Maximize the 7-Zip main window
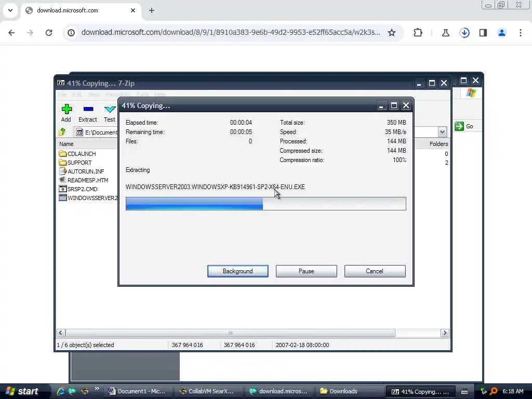Screen dimensions: 532x399 pyautogui.click(x=432, y=83)
